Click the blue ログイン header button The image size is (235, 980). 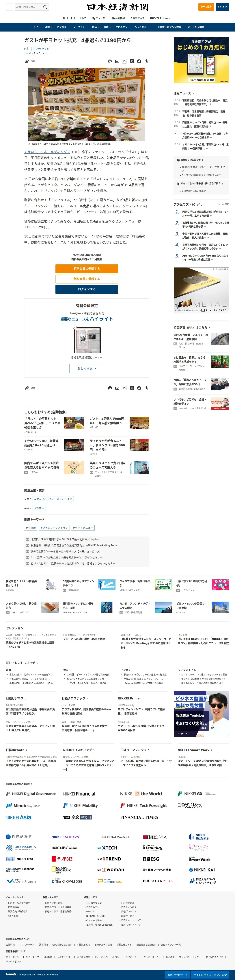(222, 6)
